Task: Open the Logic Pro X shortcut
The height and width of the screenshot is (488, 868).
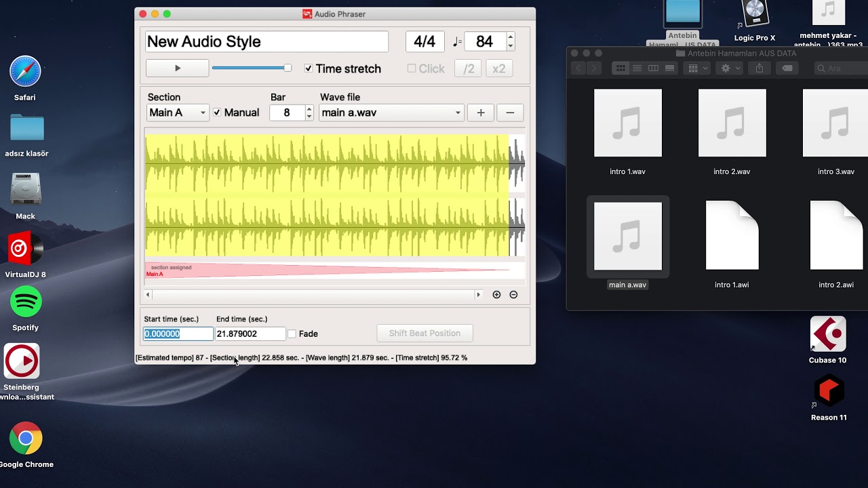Action: pos(754,15)
